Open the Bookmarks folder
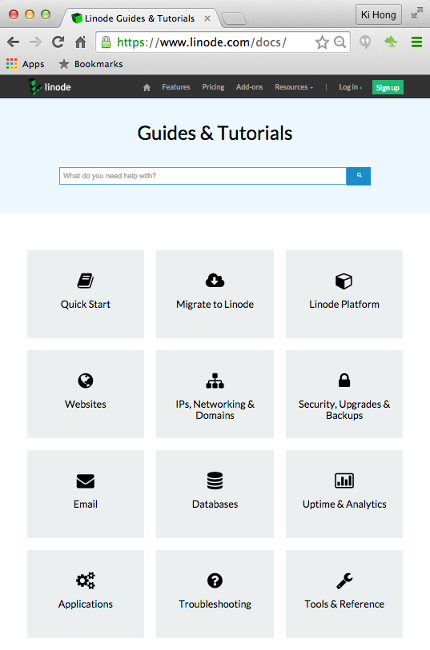 pyautogui.click(x=91, y=64)
